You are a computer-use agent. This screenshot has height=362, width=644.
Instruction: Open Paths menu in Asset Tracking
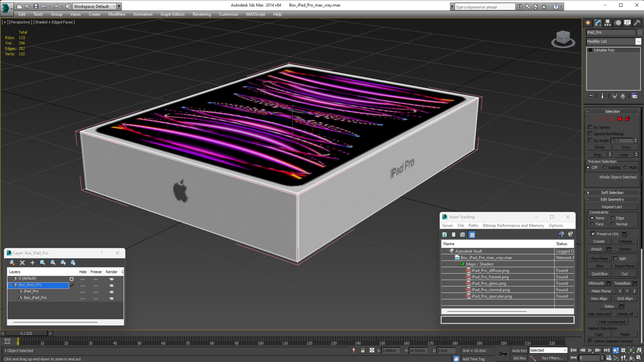coord(473,225)
